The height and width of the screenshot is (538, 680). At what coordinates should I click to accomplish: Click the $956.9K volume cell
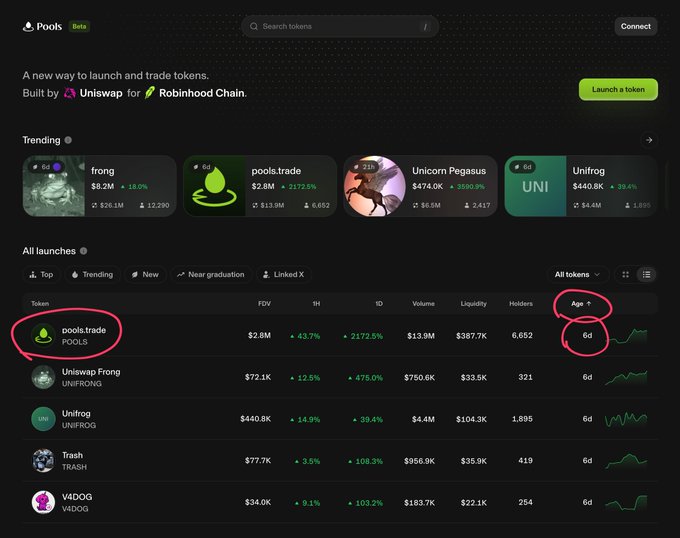(x=419, y=460)
